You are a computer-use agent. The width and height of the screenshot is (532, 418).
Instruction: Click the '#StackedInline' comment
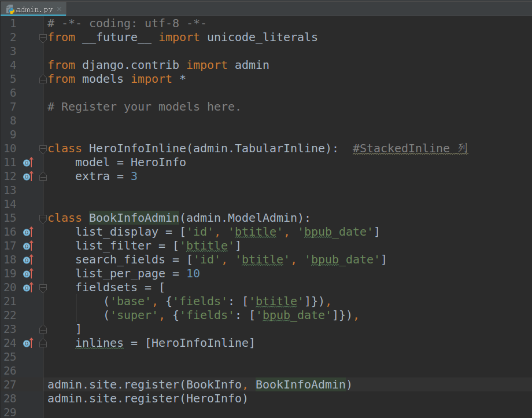point(401,149)
